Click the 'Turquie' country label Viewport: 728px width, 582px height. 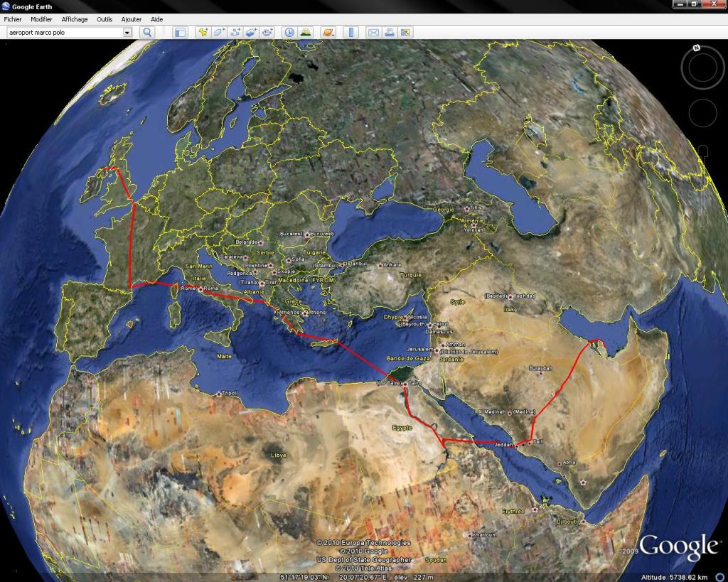(x=411, y=275)
